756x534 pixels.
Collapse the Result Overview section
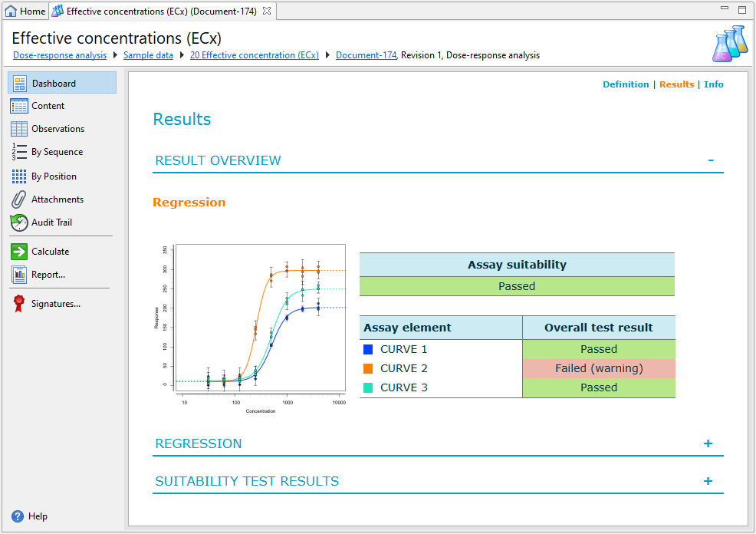click(711, 160)
